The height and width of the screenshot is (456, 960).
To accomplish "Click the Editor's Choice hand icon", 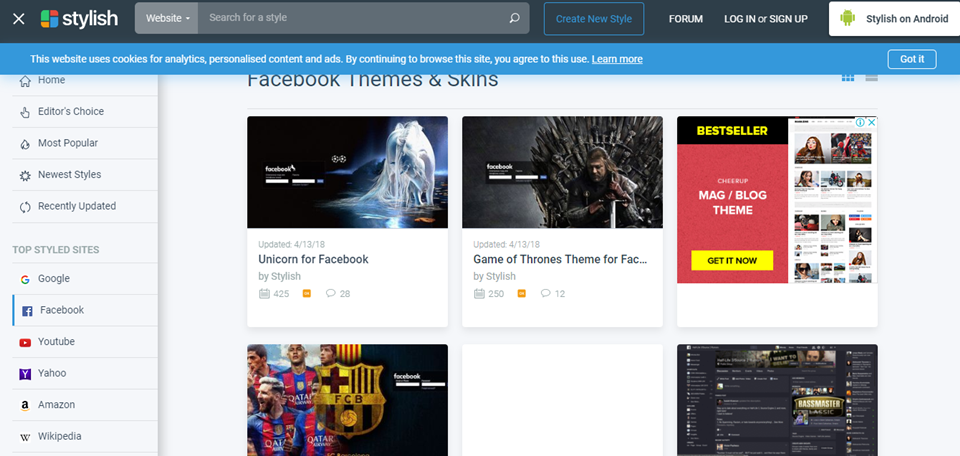I will pos(25,112).
